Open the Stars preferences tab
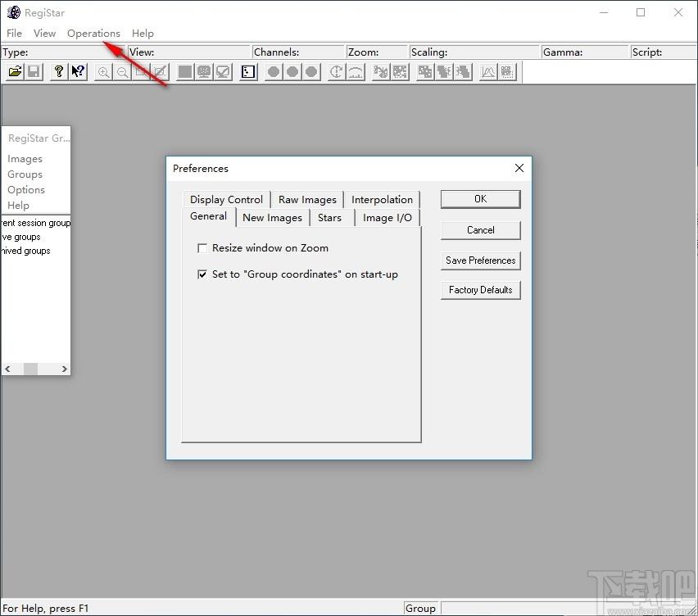This screenshot has height=616, width=698. pyautogui.click(x=329, y=218)
